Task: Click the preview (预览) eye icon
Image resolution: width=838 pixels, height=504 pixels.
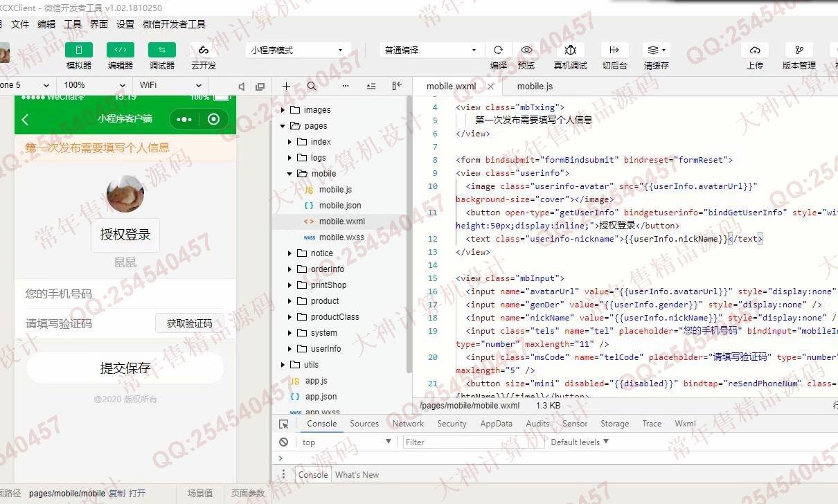Action: tap(526, 50)
